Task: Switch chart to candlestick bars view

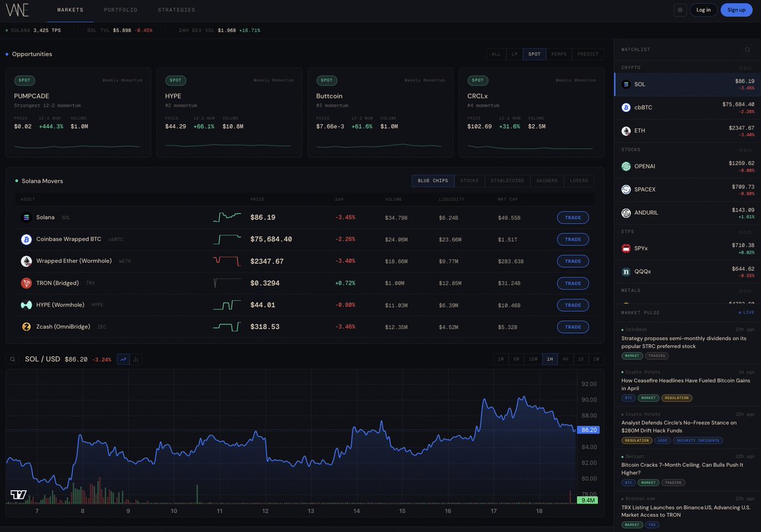Action: (x=136, y=360)
